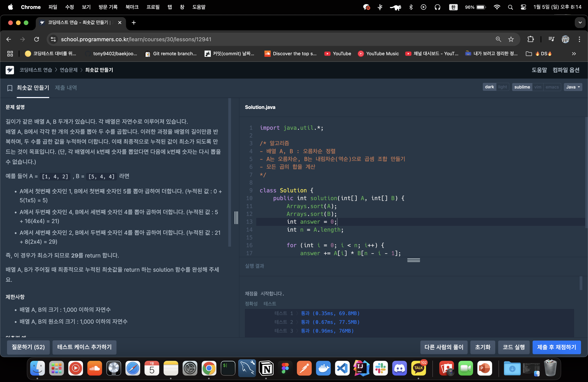588x382 pixels.
Task: Click the reload page icon
Action: 37,39
